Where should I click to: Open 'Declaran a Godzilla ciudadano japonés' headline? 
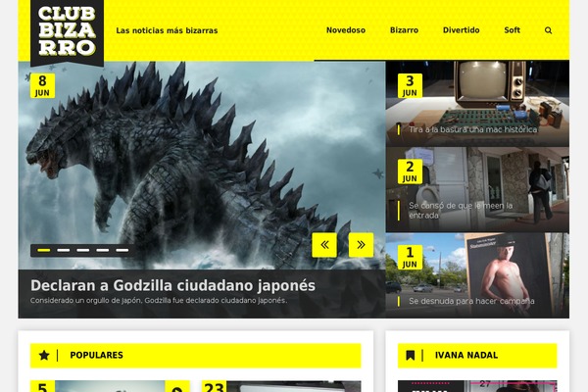point(172,285)
